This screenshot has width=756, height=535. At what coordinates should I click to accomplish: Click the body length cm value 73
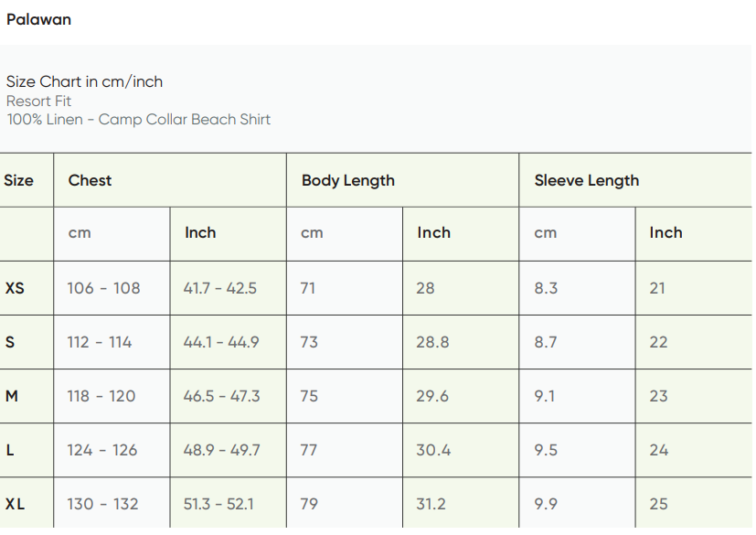(309, 342)
